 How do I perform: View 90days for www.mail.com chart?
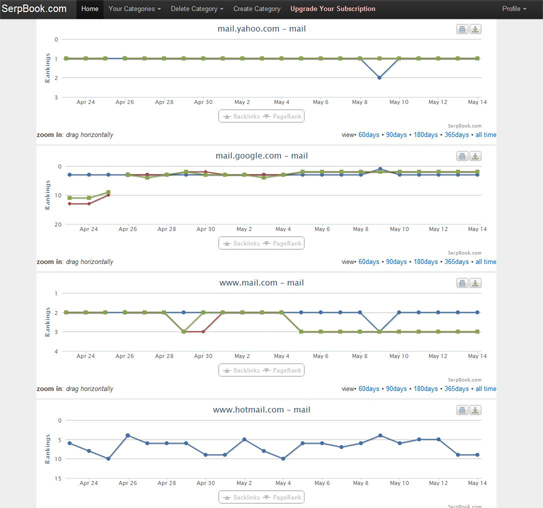(396, 389)
